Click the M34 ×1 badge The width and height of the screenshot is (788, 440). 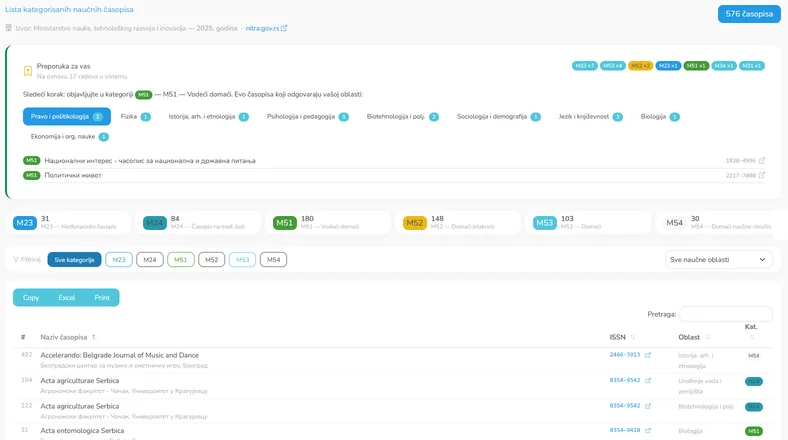724,66
